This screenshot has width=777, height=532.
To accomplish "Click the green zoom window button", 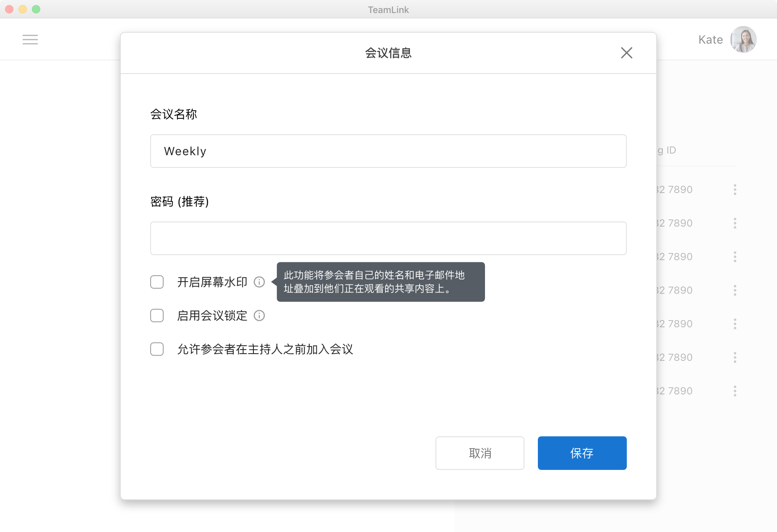I will click(x=37, y=8).
